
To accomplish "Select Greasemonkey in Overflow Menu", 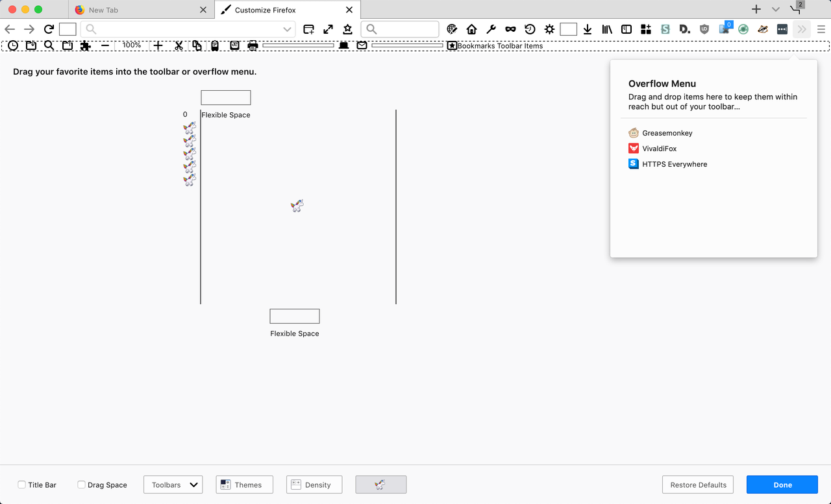I will click(661, 133).
